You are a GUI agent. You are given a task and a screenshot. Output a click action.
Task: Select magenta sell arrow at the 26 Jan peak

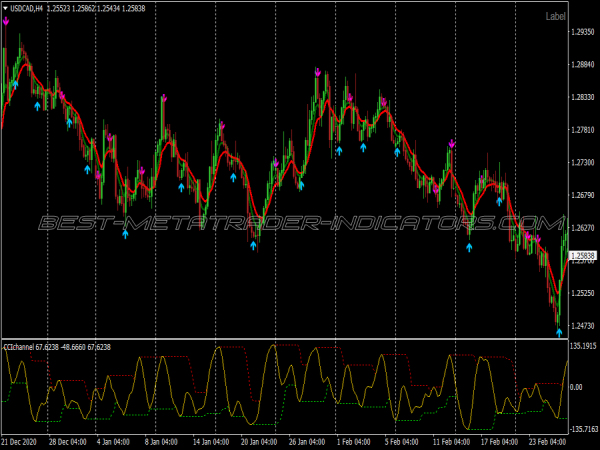(x=317, y=72)
